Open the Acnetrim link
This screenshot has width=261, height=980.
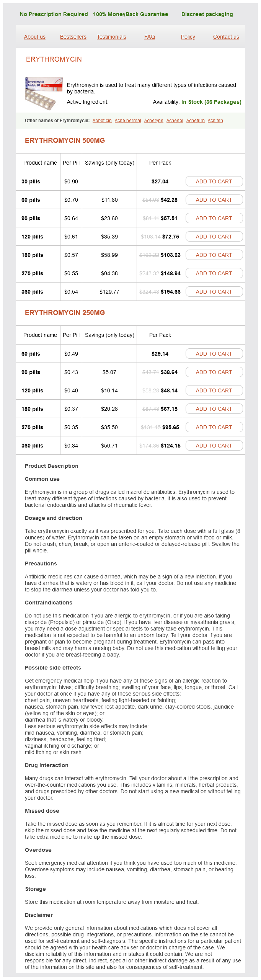pos(196,121)
